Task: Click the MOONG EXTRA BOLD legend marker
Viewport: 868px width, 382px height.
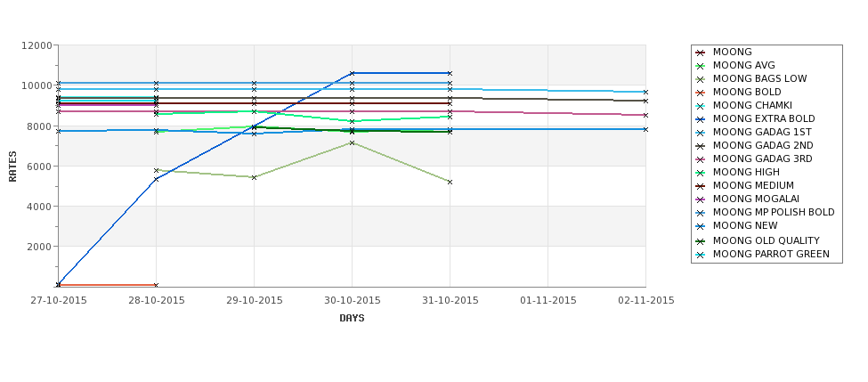Action: (701, 119)
